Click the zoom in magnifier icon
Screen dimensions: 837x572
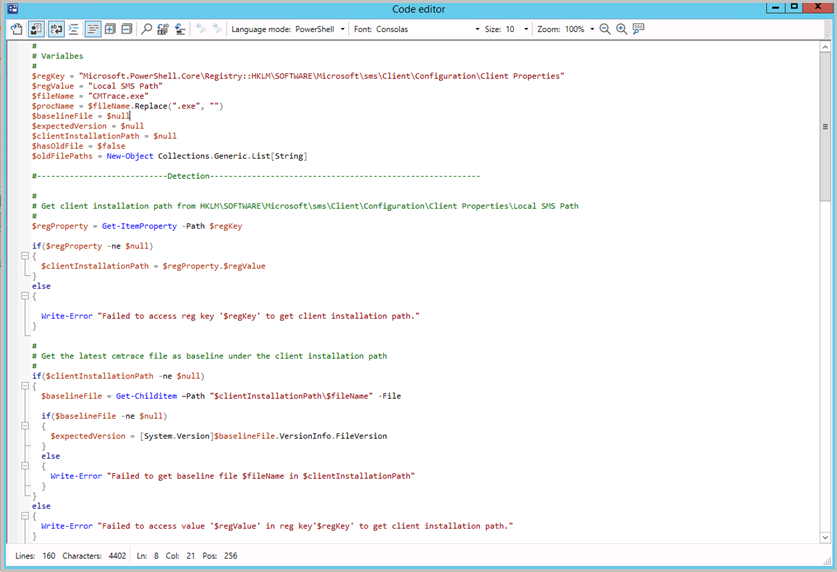pos(622,29)
